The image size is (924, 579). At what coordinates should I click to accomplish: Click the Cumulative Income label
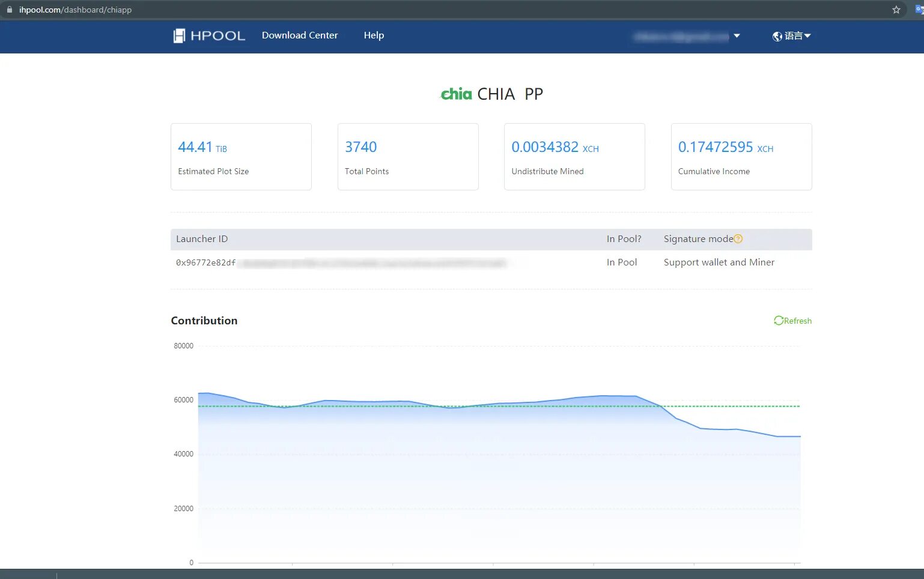click(714, 171)
